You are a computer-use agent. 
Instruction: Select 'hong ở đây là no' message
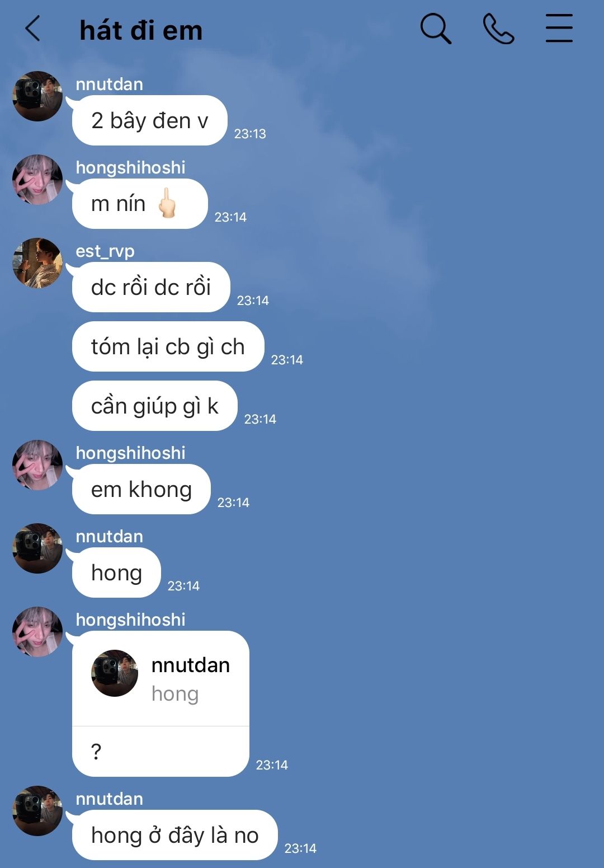[174, 835]
